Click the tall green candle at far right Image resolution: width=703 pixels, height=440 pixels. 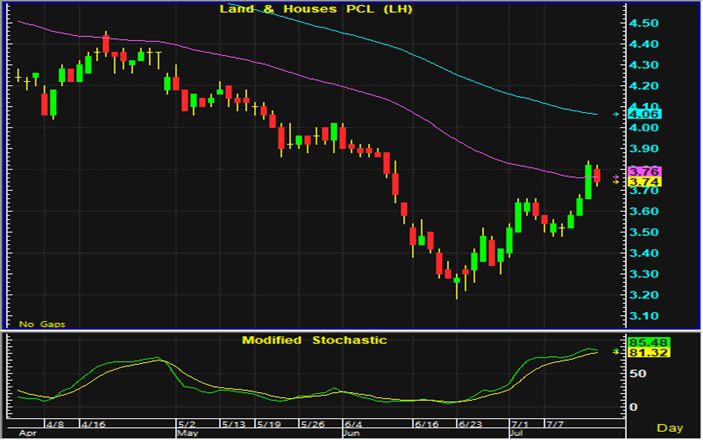(x=588, y=181)
